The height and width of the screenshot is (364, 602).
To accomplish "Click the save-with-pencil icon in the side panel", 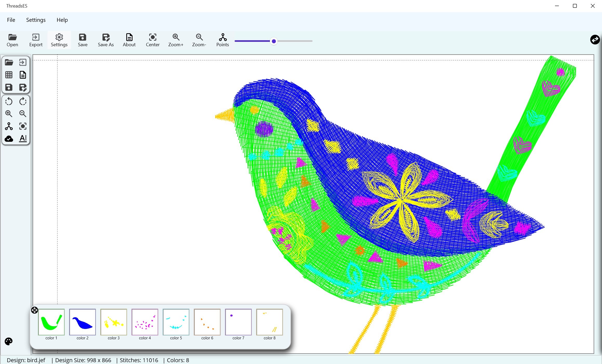I will pos(23,87).
